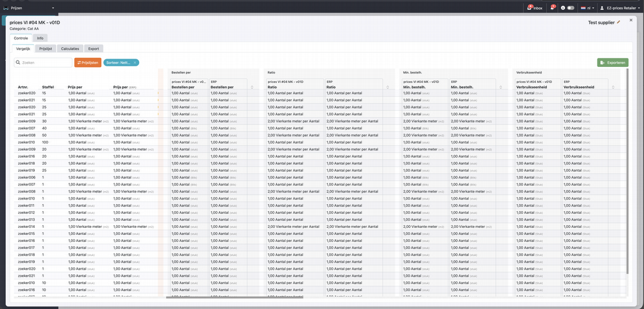Image resolution: width=644 pixels, height=309 pixels.
Task: Toggle the switch next to the info icon
Action: [571, 8]
